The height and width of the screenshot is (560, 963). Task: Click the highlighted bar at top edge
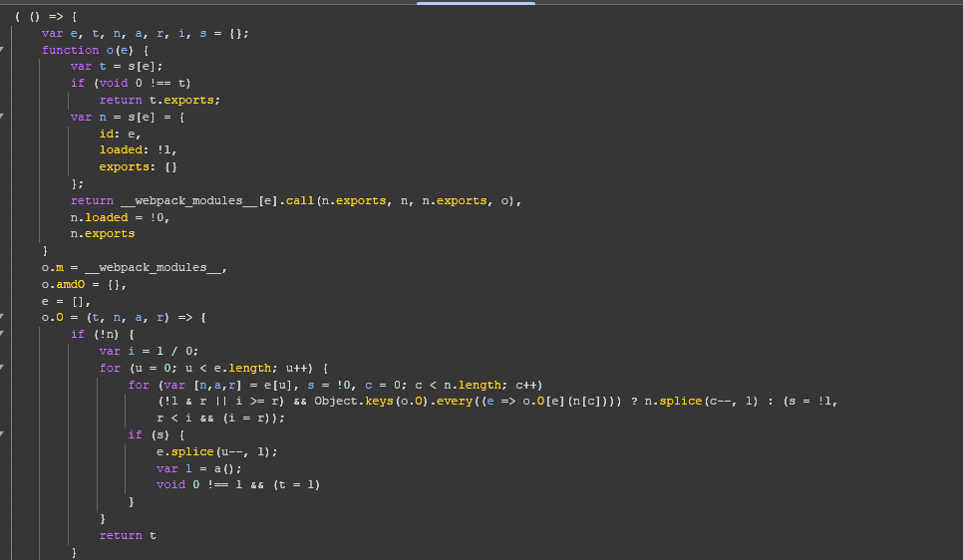pos(476,3)
